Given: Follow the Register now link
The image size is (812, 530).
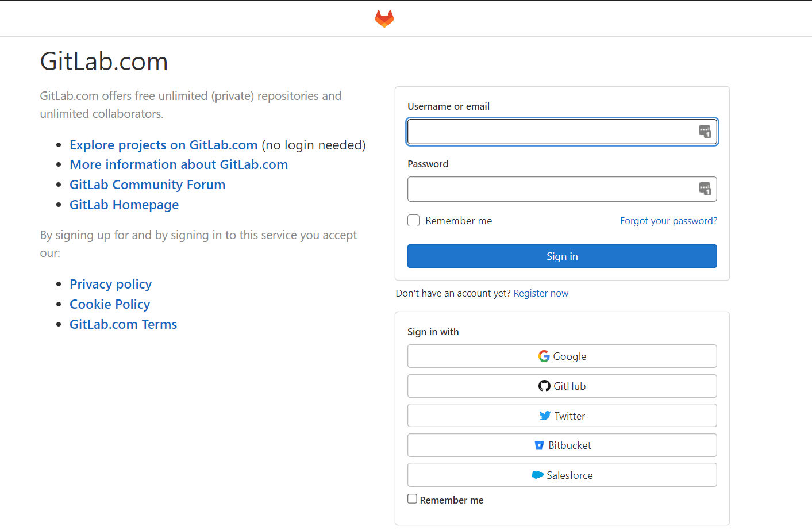Looking at the screenshot, I should (x=541, y=293).
